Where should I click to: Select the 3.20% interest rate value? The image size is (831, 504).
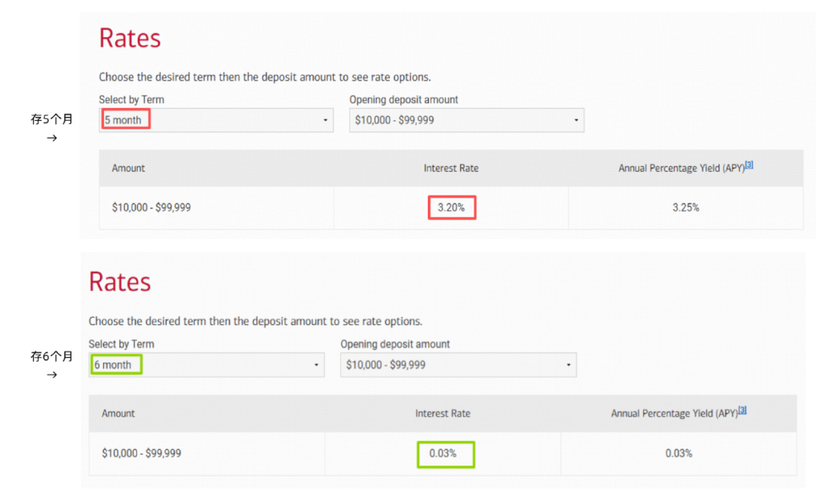point(451,208)
